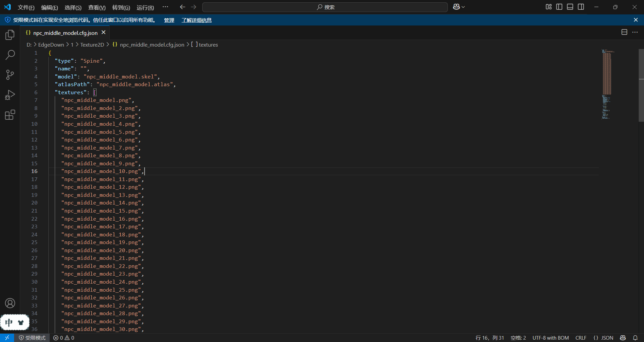Open the Accounts menu in activity bar

pos(10,303)
